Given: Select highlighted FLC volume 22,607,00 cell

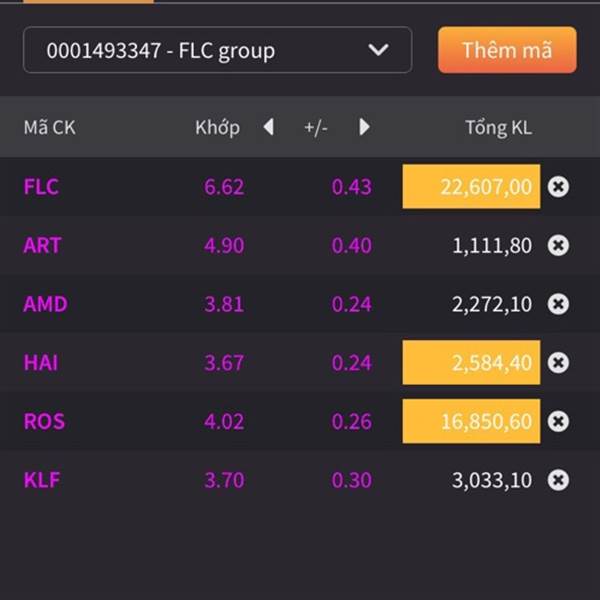Looking at the screenshot, I should click(x=471, y=186).
